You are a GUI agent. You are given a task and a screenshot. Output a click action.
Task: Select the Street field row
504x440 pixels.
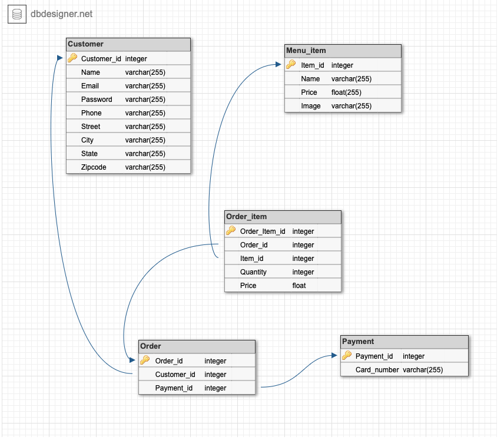point(128,127)
